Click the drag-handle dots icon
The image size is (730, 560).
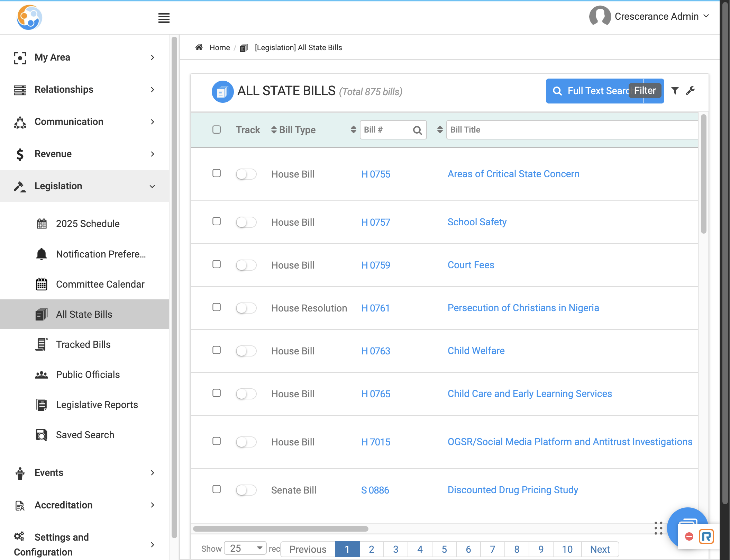[x=658, y=528]
